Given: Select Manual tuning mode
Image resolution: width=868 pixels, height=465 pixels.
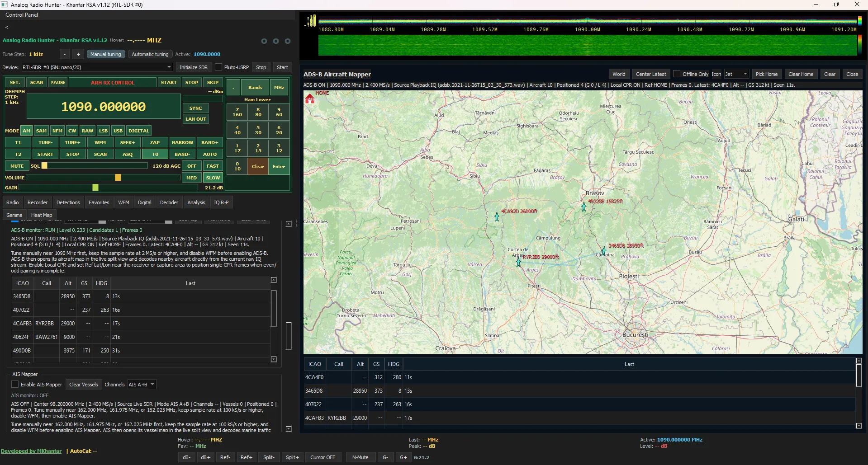Looking at the screenshot, I should (x=106, y=54).
